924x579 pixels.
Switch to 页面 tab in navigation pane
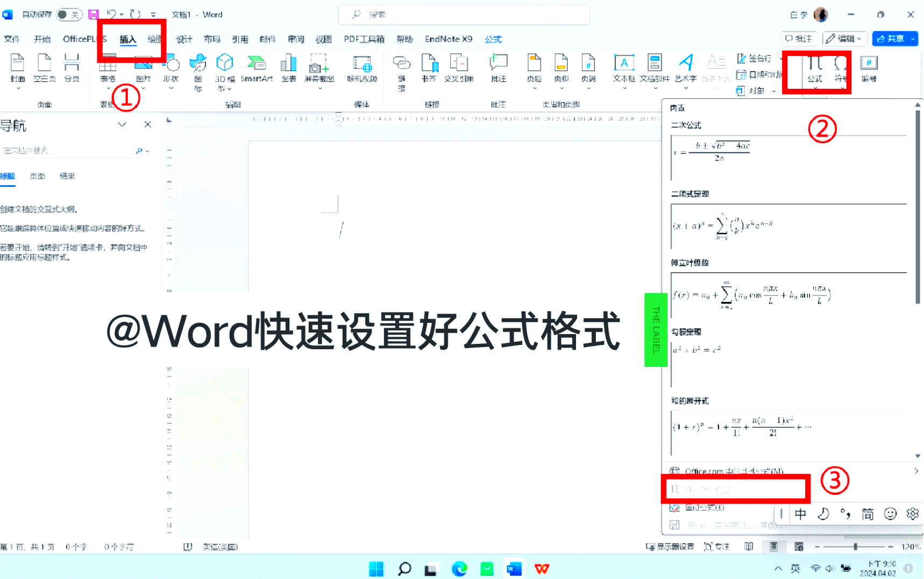[37, 176]
